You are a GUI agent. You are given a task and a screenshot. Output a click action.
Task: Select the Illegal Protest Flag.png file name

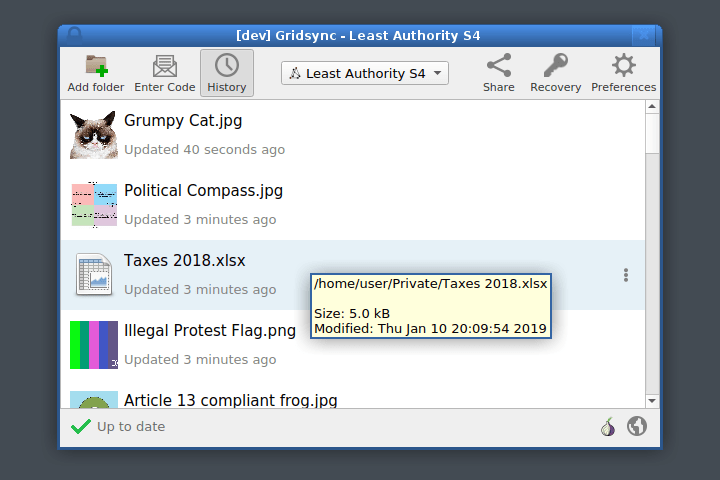point(210,331)
